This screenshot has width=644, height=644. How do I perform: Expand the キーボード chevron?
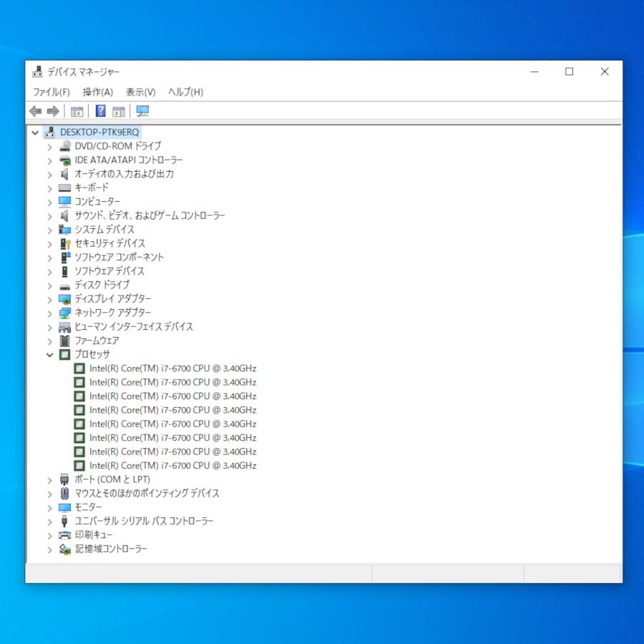click(x=49, y=188)
